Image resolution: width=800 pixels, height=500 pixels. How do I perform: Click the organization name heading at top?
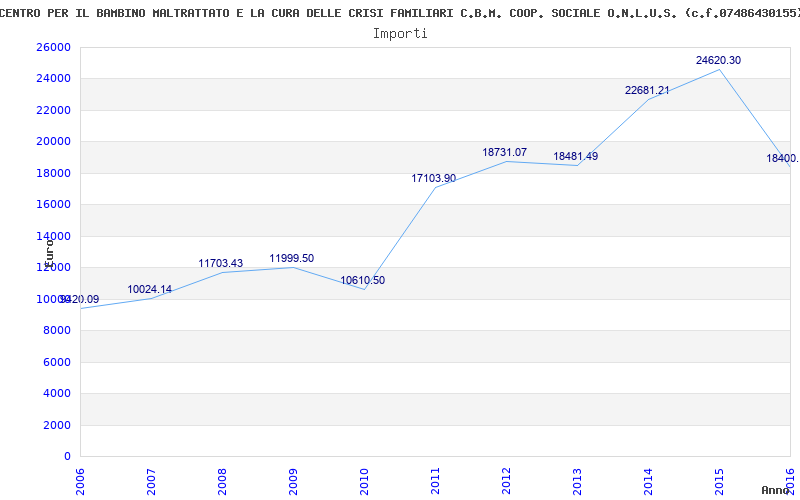coord(400,13)
